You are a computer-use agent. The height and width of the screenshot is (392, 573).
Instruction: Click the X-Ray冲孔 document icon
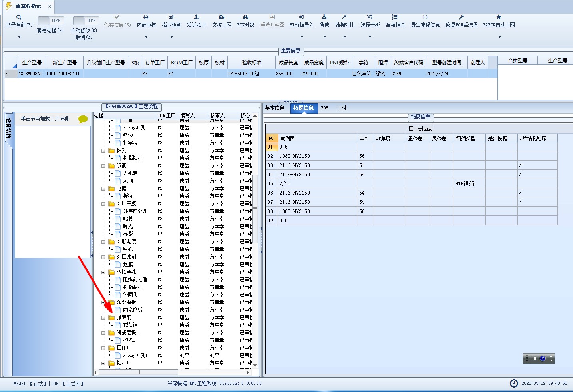118,128
